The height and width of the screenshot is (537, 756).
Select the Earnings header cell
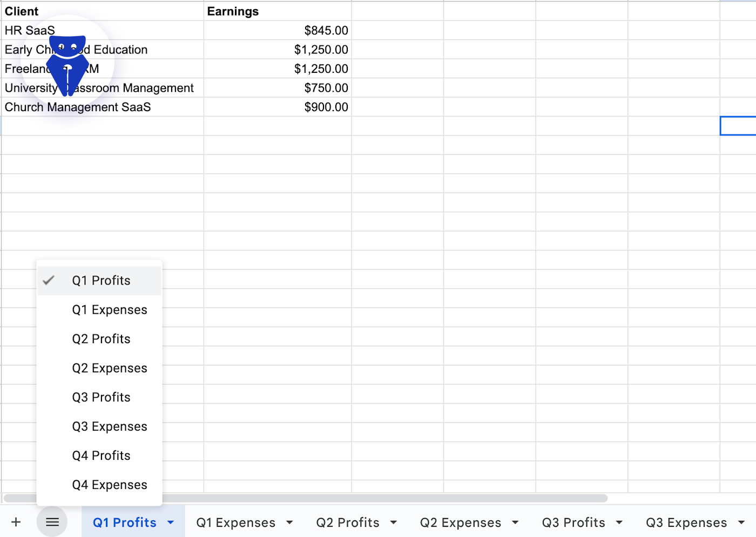(278, 11)
